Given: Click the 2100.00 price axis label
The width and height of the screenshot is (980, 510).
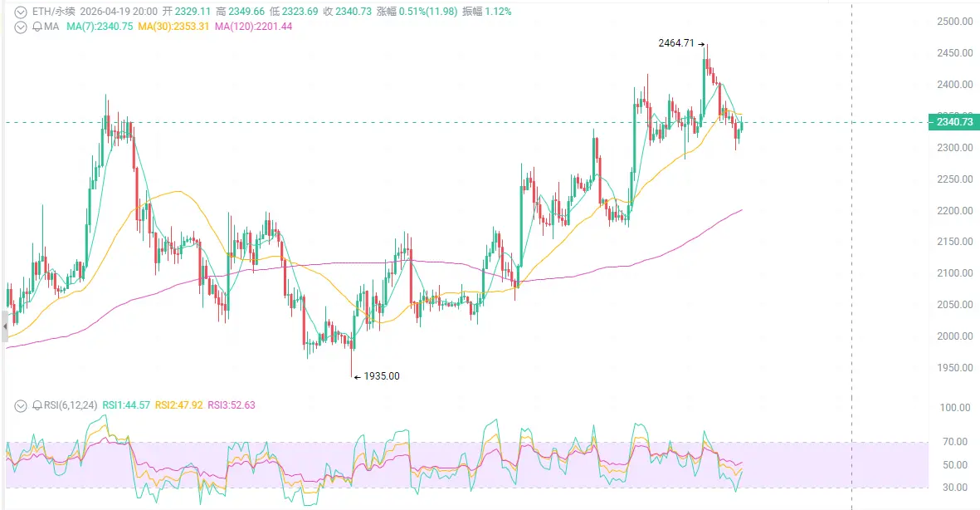Looking at the screenshot, I should 955,273.
